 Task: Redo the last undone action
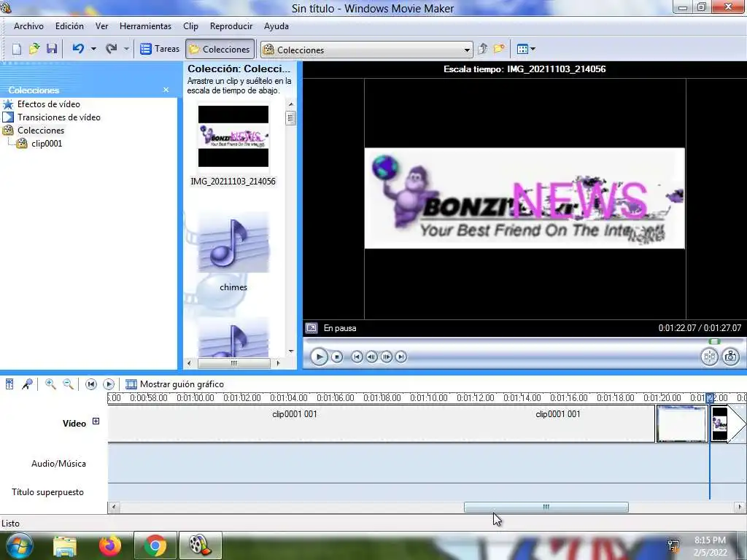pos(112,49)
